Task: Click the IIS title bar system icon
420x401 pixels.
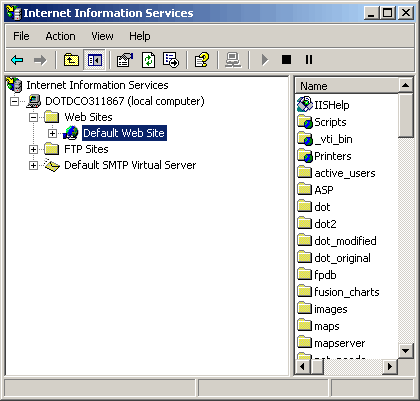Action: [13, 13]
